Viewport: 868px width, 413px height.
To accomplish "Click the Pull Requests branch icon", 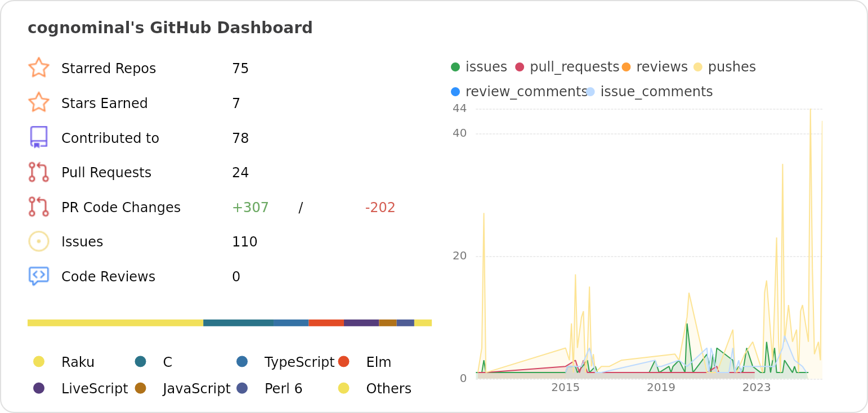I will pyautogui.click(x=39, y=172).
